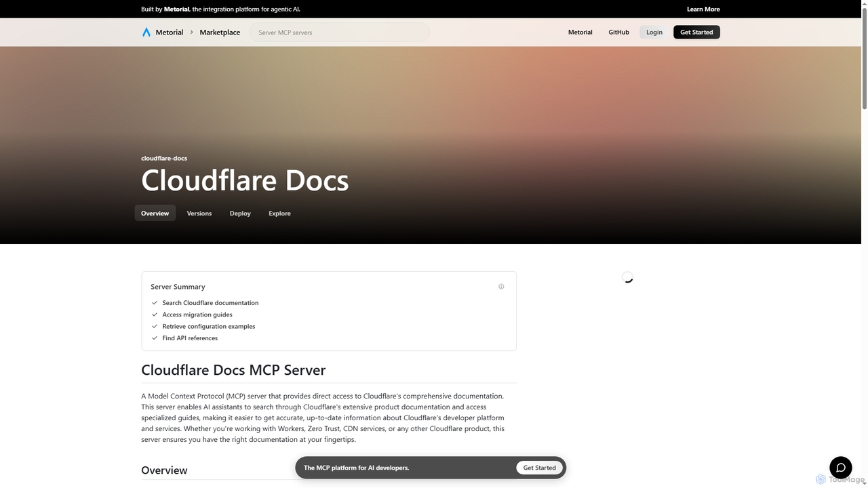
Task: Click Learn More in top banner
Action: (703, 9)
